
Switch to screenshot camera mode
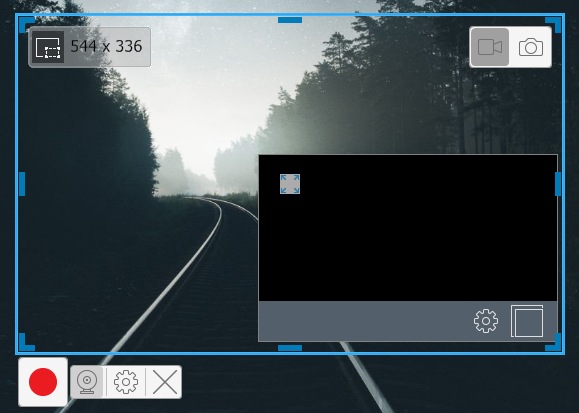[531, 47]
